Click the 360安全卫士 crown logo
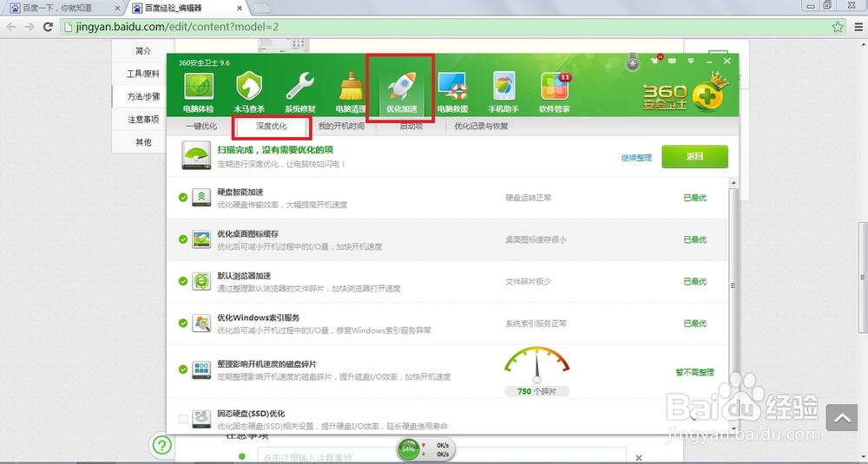The width and height of the screenshot is (868, 464). tap(686, 94)
